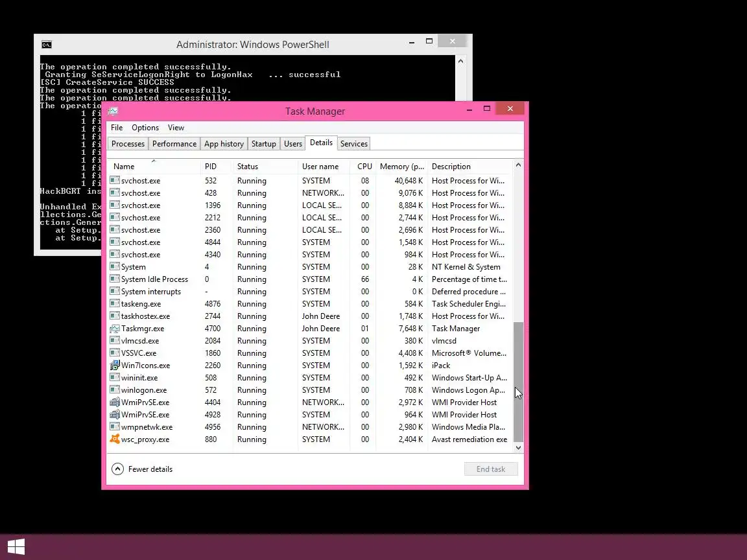Sort by the Description column header

point(469,166)
